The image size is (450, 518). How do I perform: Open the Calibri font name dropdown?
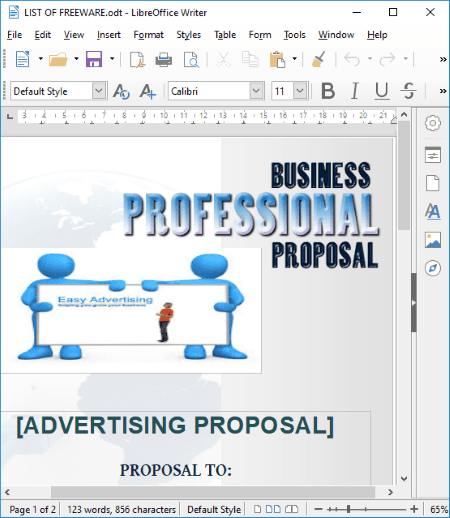pyautogui.click(x=256, y=91)
